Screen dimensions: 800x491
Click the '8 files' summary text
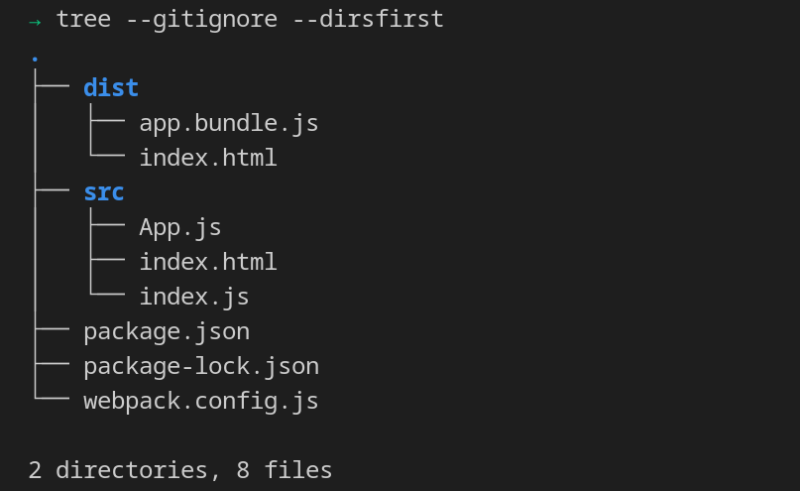pos(284,470)
